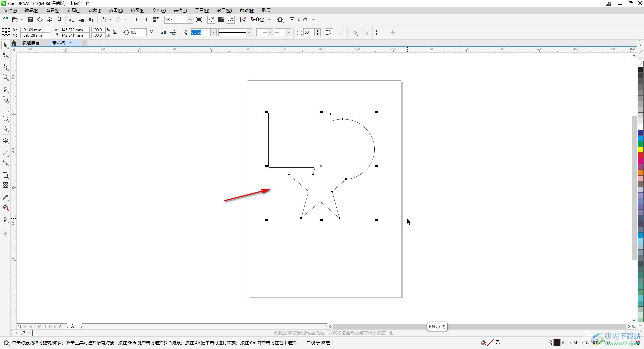Toggle full-screen preview icon
This screenshot has width=644, height=349.
pos(199,20)
